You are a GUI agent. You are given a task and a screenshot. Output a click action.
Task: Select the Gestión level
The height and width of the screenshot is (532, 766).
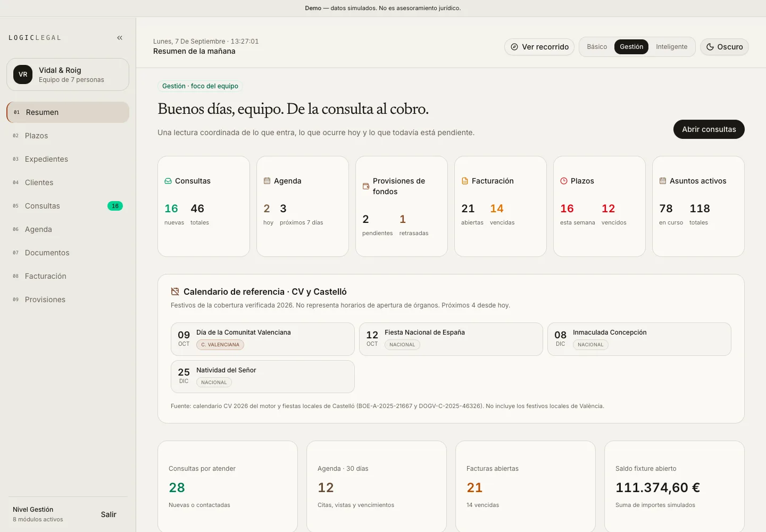click(x=631, y=47)
